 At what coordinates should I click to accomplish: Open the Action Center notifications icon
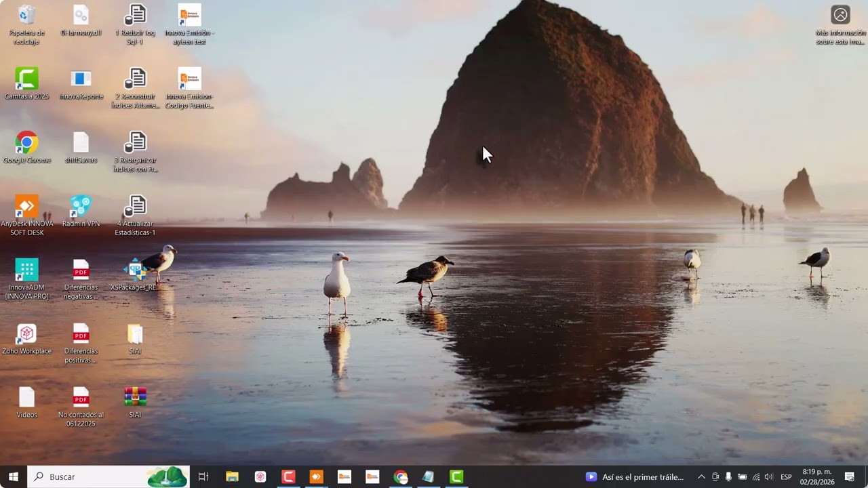pyautogui.click(x=850, y=476)
